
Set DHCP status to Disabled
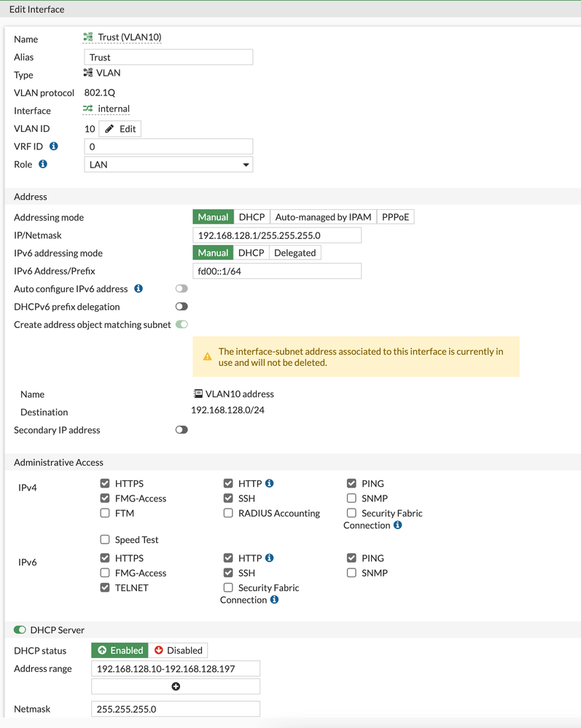coord(178,650)
